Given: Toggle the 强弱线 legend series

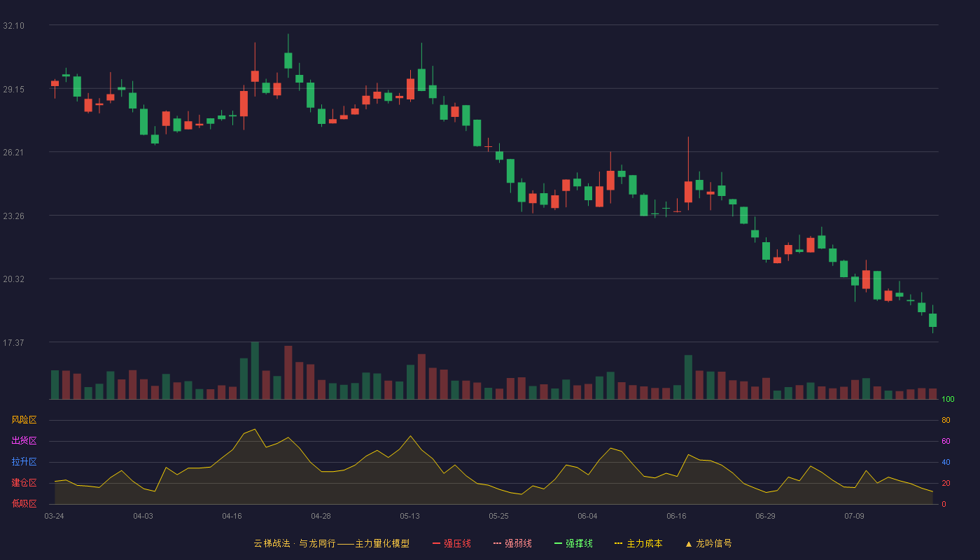Looking at the screenshot, I should click(x=512, y=543).
